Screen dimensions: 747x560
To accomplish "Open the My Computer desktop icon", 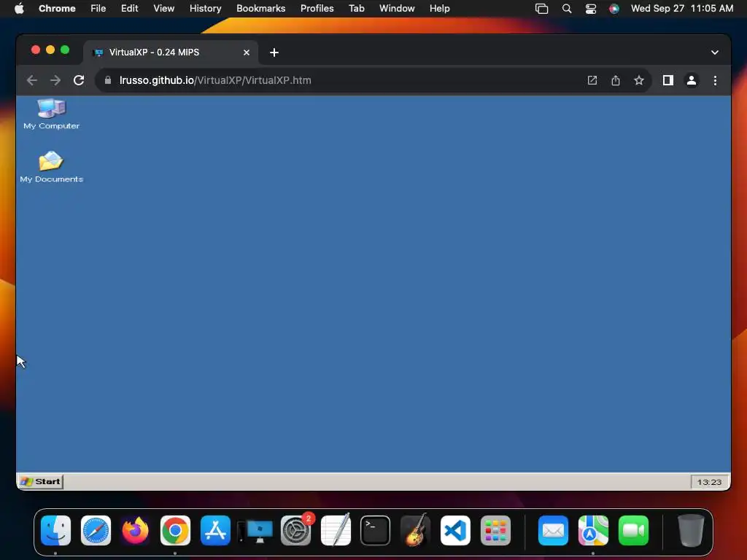I will [x=52, y=114].
